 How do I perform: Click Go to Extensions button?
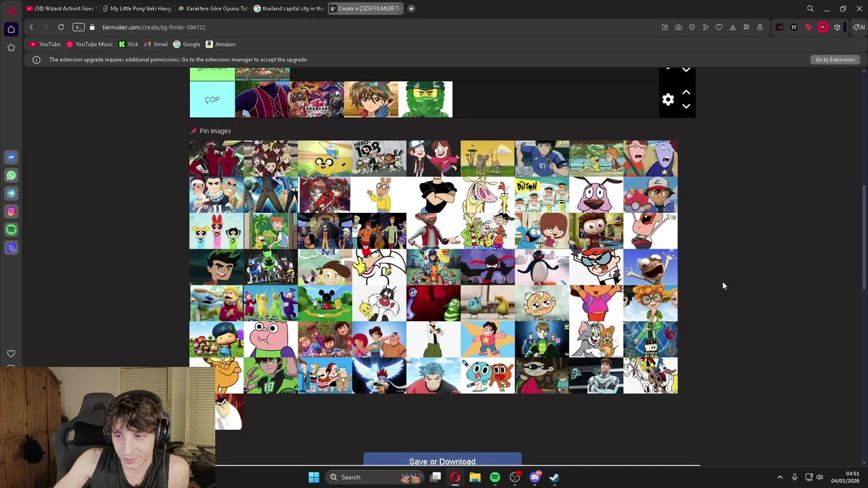tap(835, 60)
